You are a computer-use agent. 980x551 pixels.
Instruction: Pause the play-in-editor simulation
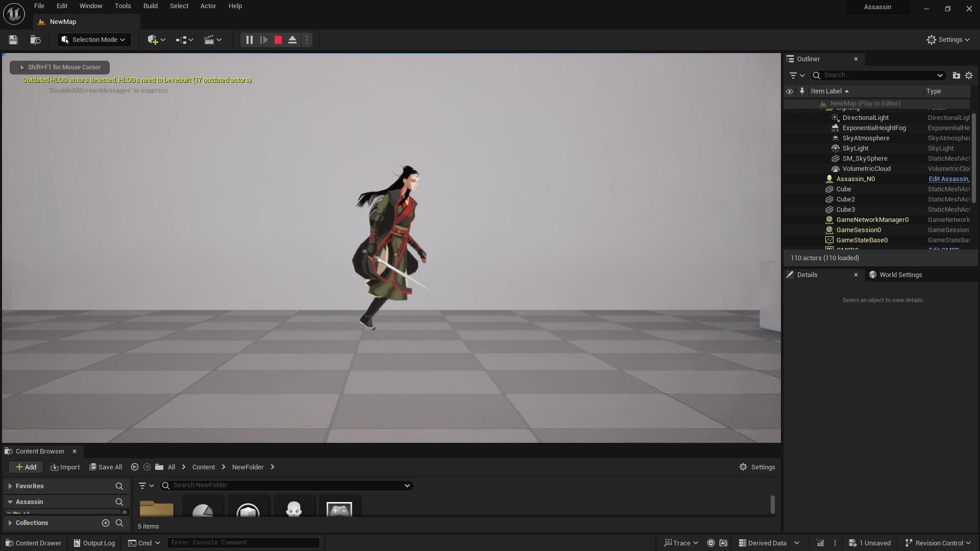pyautogui.click(x=249, y=40)
